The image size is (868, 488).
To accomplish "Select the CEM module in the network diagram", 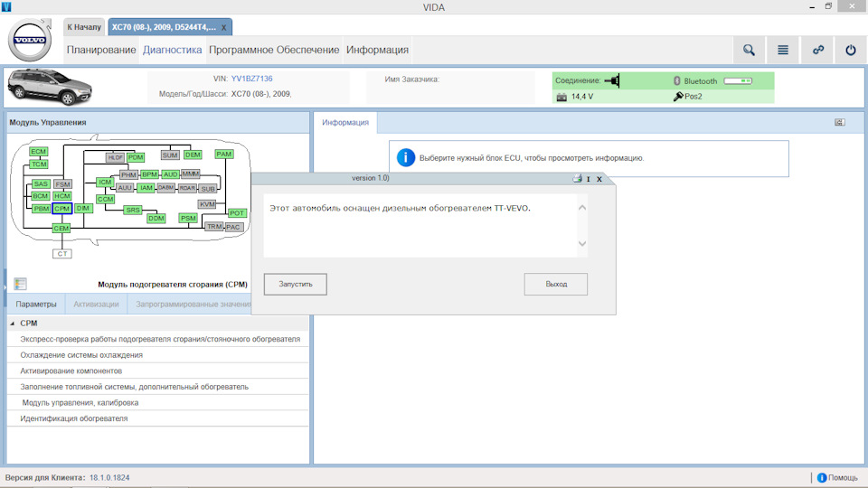I will [x=61, y=228].
